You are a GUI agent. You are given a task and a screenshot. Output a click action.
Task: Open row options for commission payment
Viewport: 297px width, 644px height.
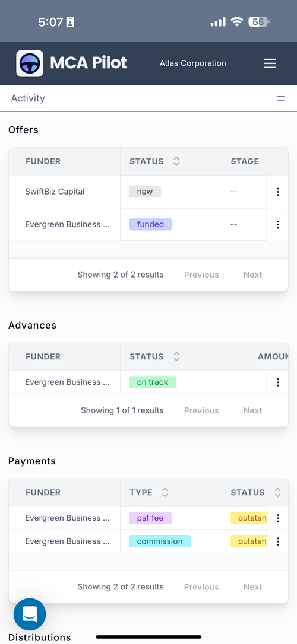[x=278, y=541]
